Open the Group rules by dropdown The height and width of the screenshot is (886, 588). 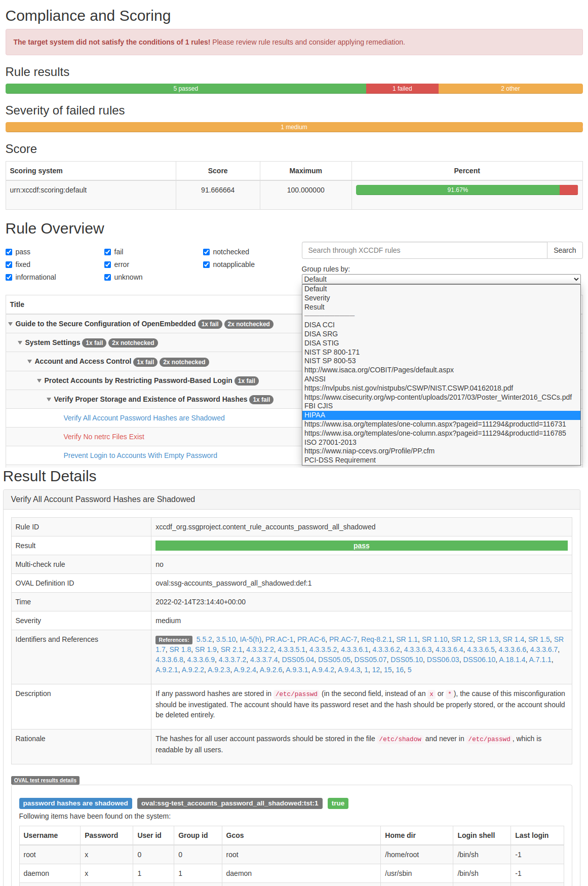coord(441,279)
